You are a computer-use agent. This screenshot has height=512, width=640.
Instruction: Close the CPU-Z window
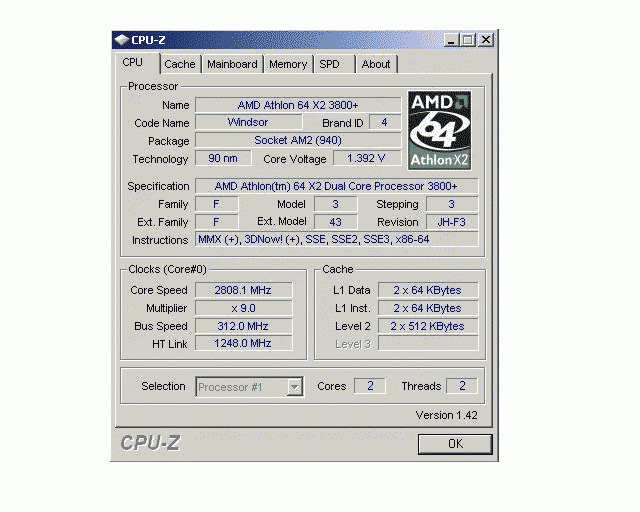tap(486, 40)
